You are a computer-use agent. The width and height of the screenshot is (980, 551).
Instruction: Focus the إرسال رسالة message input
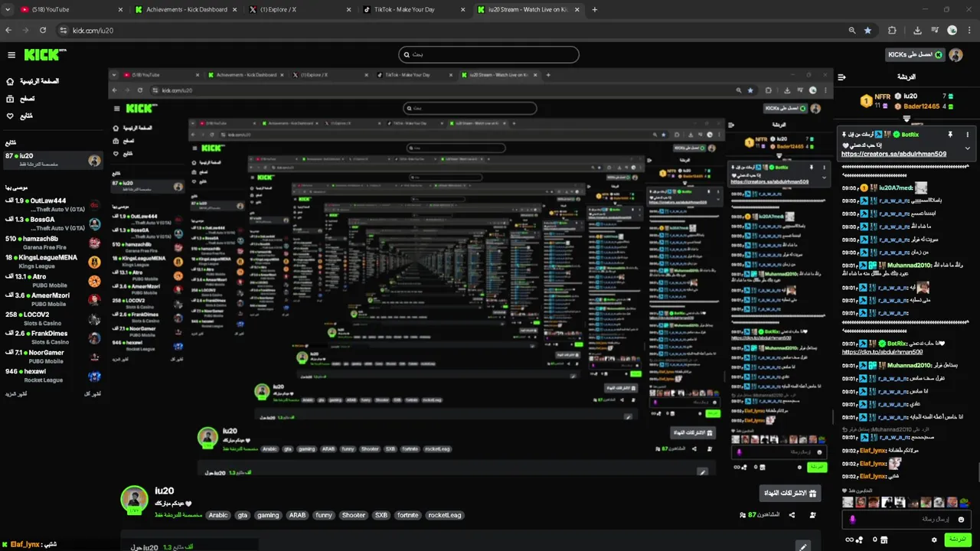click(908, 519)
